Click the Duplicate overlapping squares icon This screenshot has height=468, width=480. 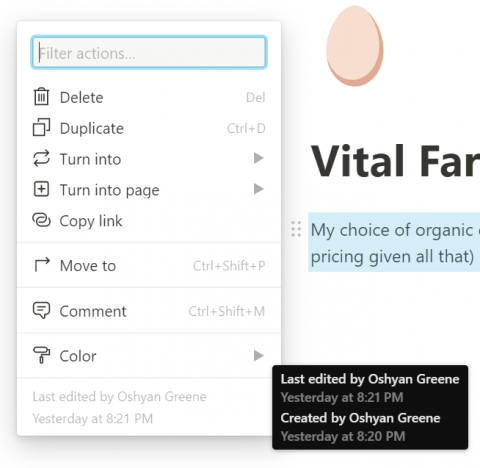(41, 128)
